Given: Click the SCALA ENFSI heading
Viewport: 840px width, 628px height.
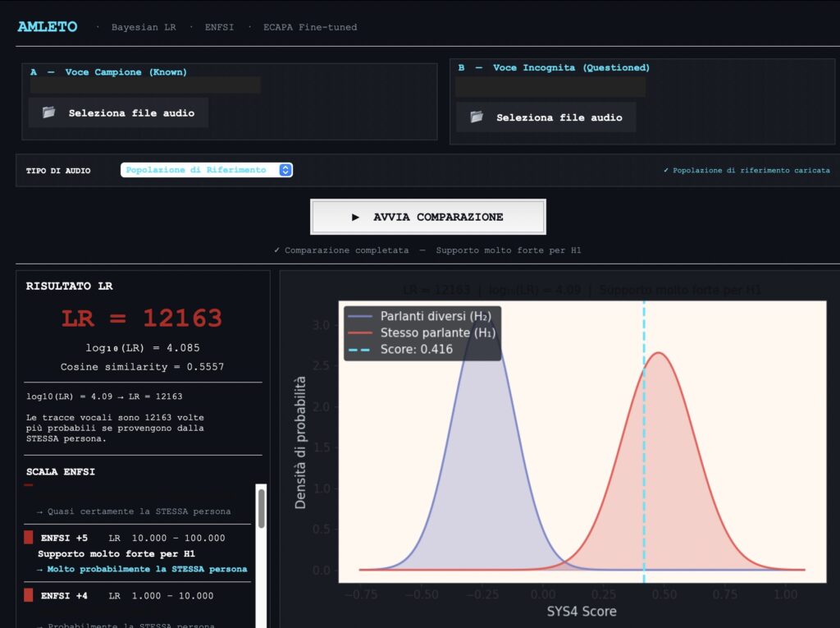Looking at the screenshot, I should point(61,472).
